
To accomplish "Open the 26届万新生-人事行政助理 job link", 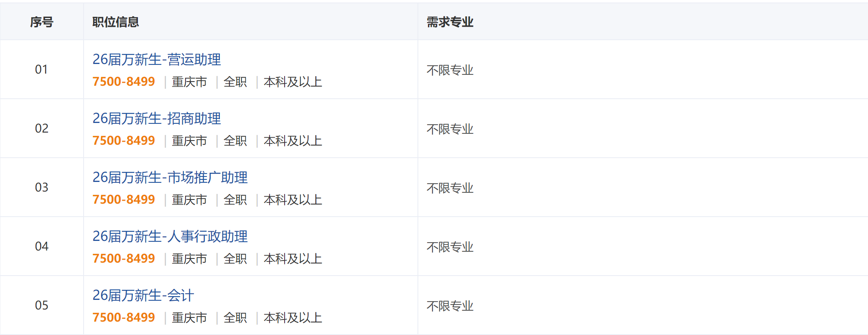I will tap(170, 237).
